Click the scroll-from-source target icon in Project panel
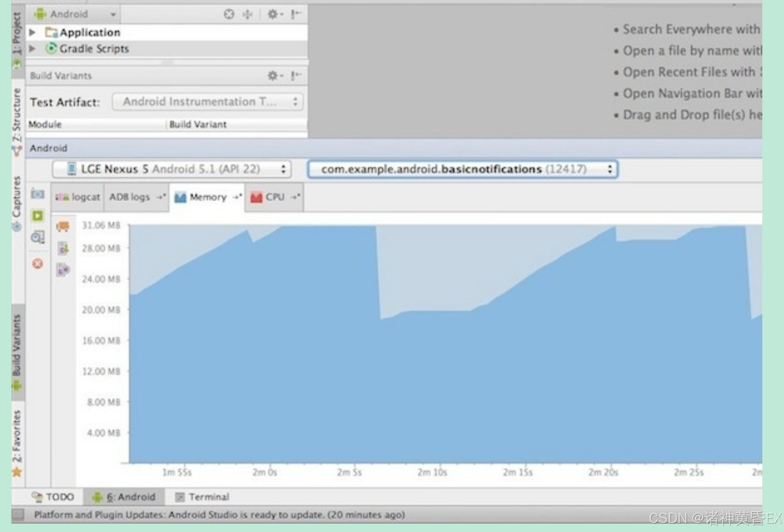Viewport: 784px width, 532px height. point(229,14)
